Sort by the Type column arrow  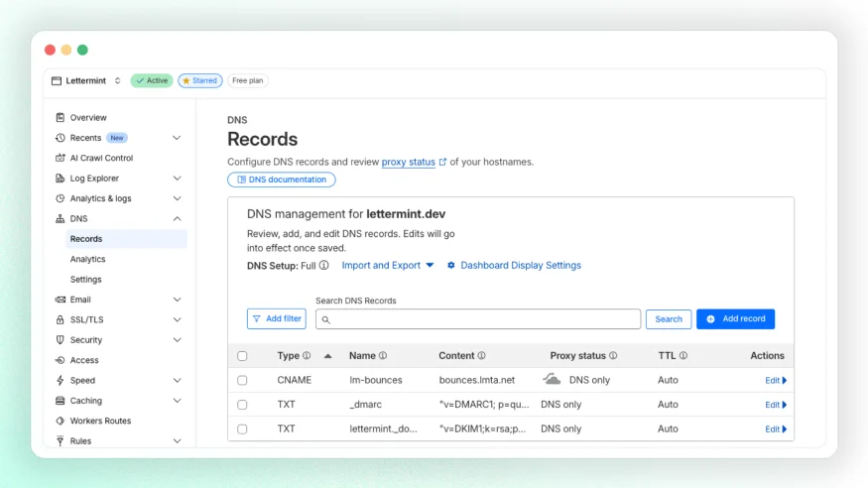tap(327, 356)
